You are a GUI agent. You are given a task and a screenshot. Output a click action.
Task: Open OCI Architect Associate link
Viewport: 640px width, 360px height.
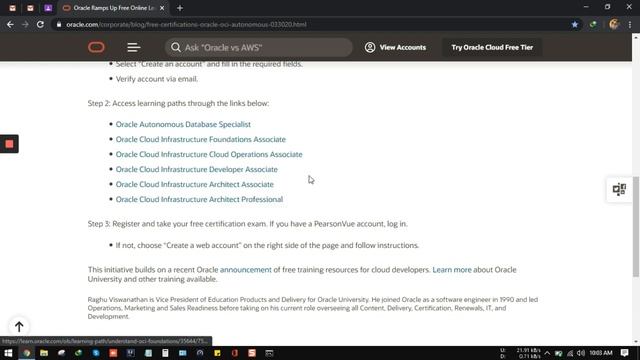[194, 184]
